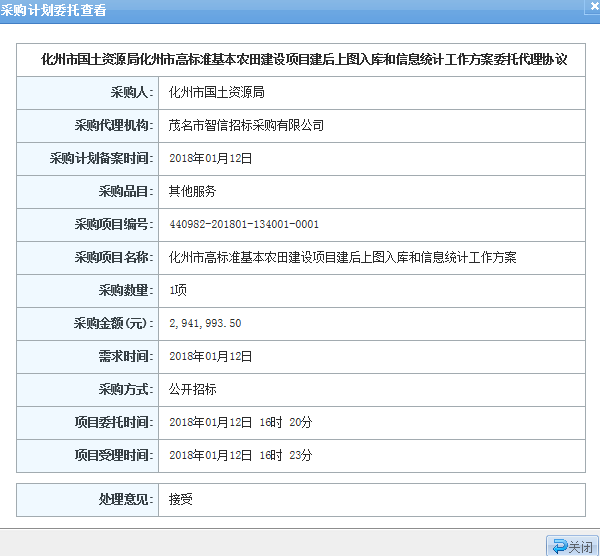Click the 采购计划备案时间 date value

pyautogui.click(x=211, y=158)
